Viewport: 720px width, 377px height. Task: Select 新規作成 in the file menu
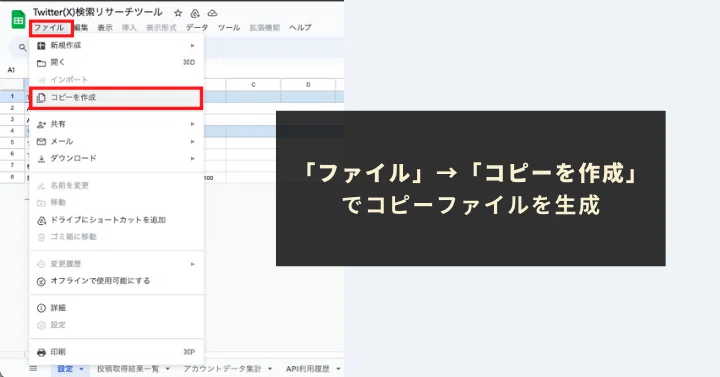click(x=116, y=45)
